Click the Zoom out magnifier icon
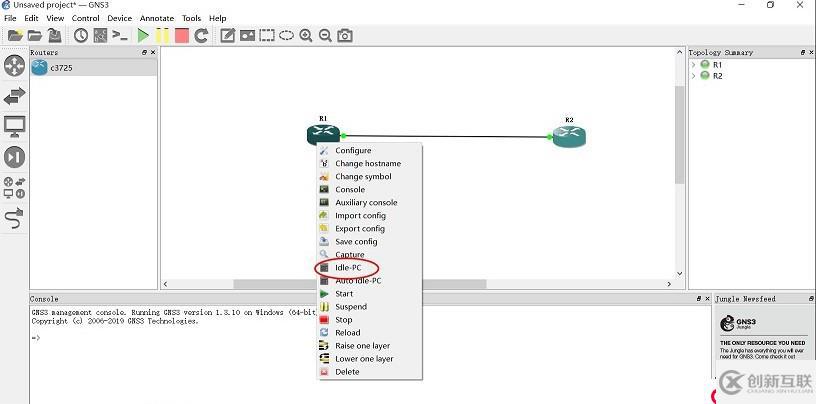Image resolution: width=816 pixels, height=404 pixels. click(x=325, y=35)
